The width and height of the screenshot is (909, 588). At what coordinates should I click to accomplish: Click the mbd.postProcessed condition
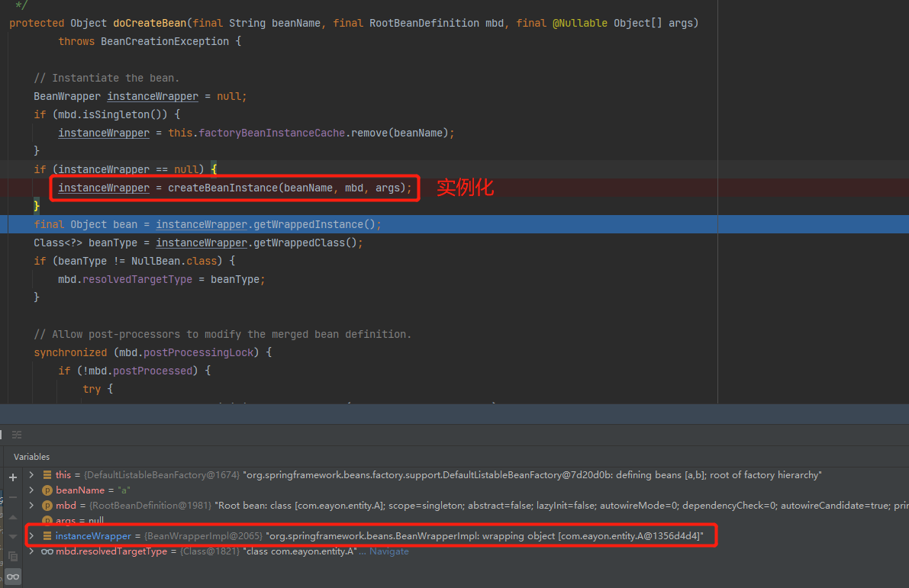coord(140,371)
